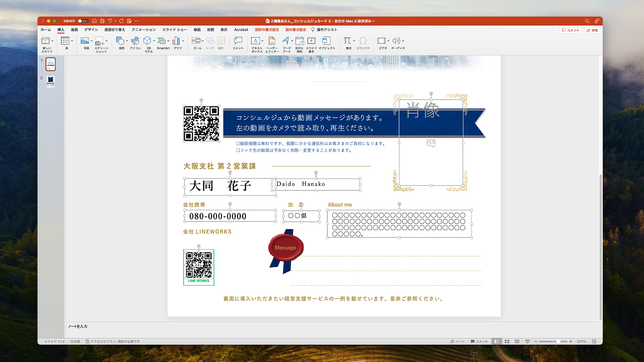Click the ヘッダーとフッター icon
644x362 pixels.
272,41
